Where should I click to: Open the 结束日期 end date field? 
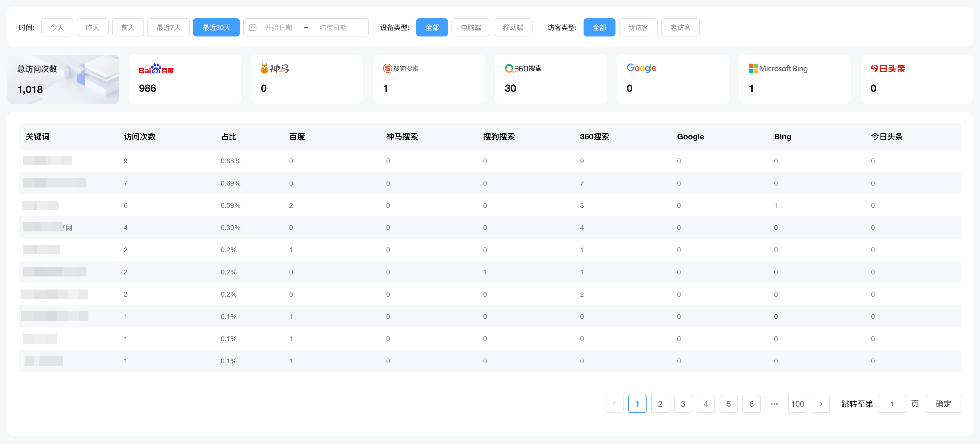click(333, 27)
